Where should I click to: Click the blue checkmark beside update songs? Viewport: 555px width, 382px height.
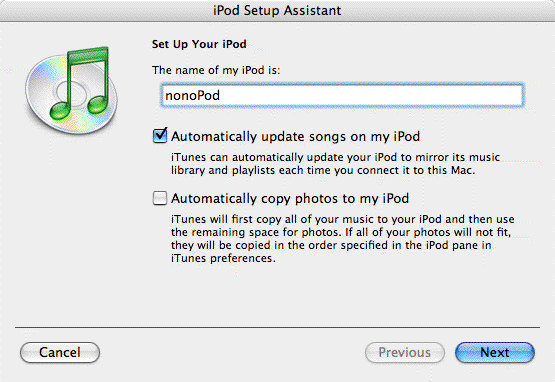160,135
